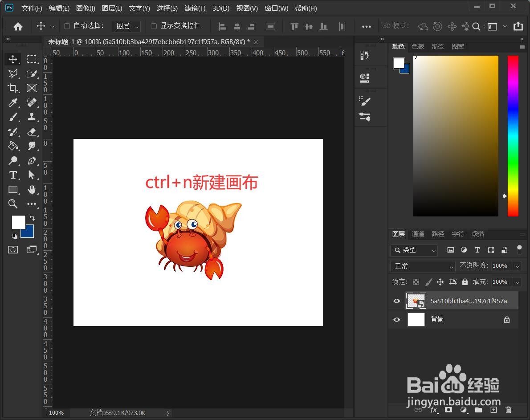Click the Search magnifier in options bar
This screenshot has width=530, height=420.
click(476, 26)
